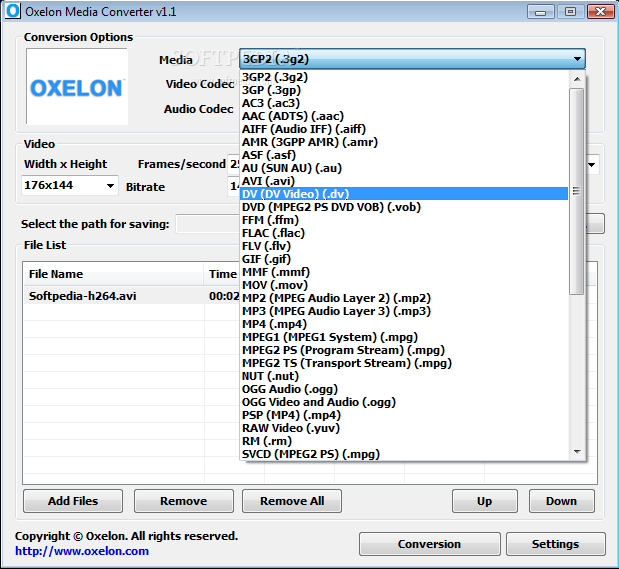Click the Remove button
The width and height of the screenshot is (619, 569).
[x=184, y=501]
